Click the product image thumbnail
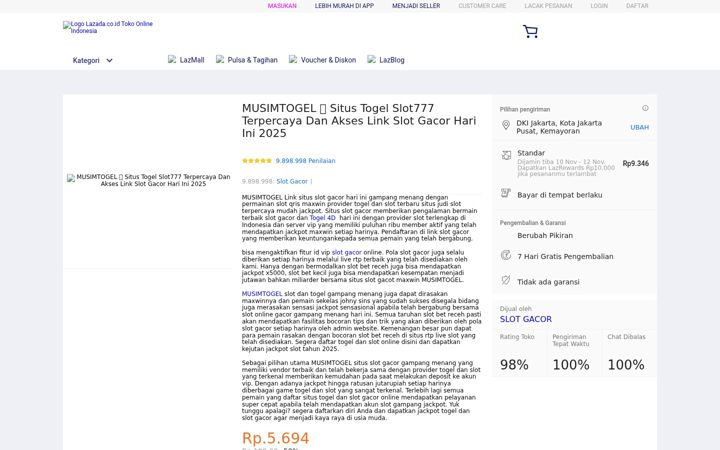This screenshot has height=450, width=720. pyautogui.click(x=149, y=180)
